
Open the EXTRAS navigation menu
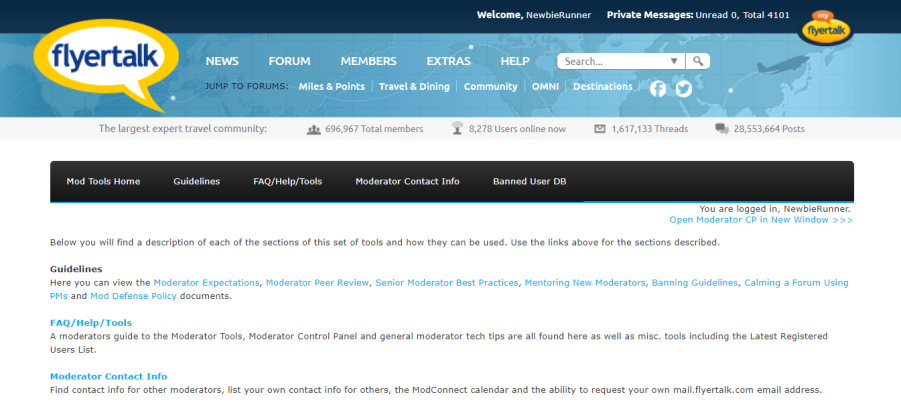tap(448, 61)
